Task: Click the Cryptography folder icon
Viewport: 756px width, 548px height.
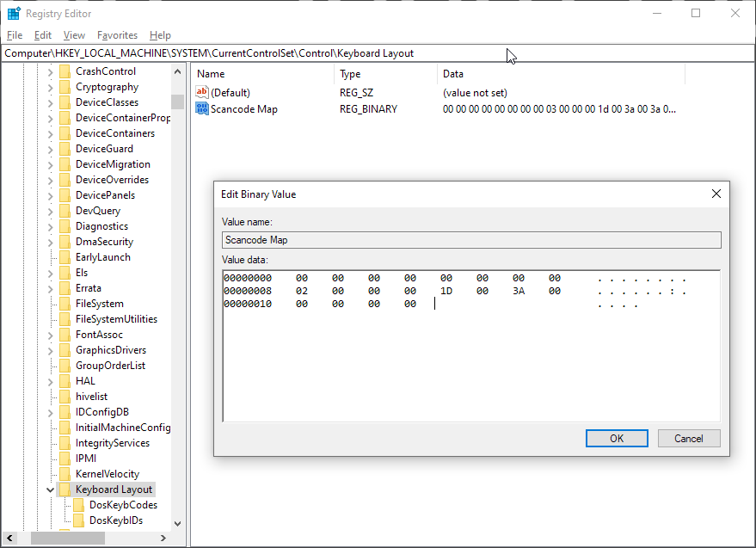Action: click(65, 87)
